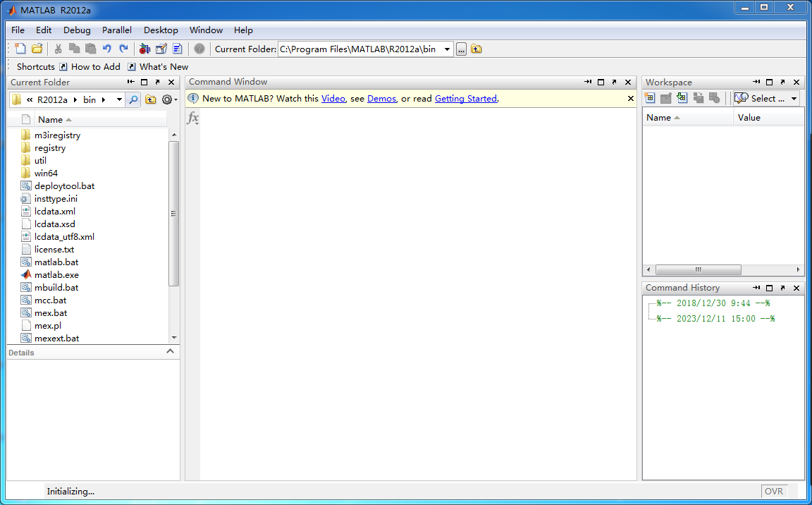
Task: Go up a level in Current Folder panel
Action: point(151,99)
